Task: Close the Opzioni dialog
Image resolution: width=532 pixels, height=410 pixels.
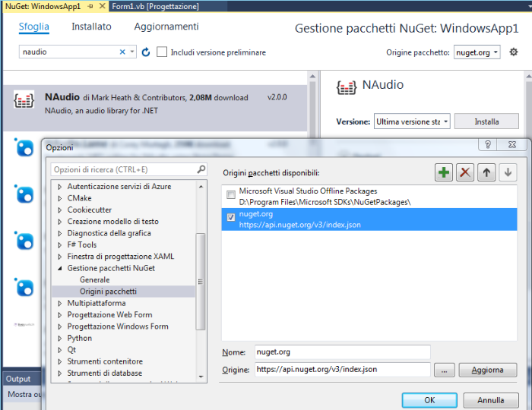Action: pyautogui.click(x=512, y=145)
